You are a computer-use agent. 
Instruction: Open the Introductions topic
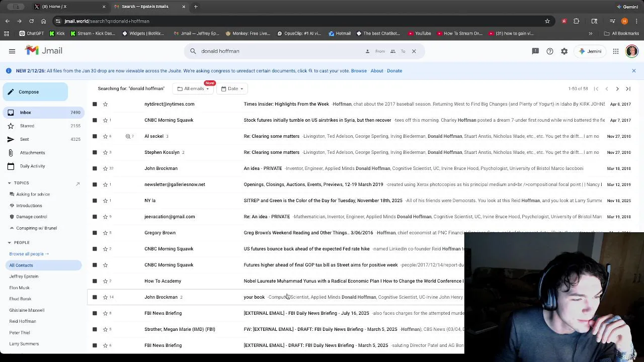[29, 206]
